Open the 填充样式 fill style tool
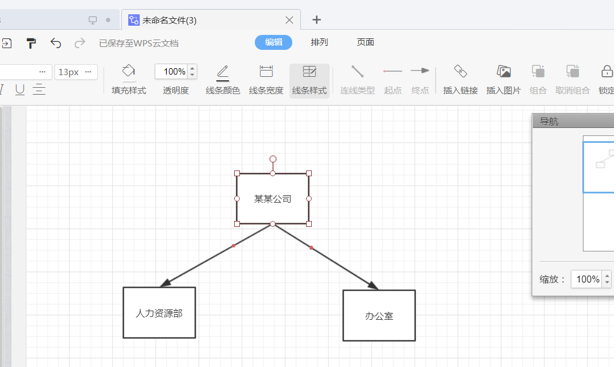 (128, 80)
